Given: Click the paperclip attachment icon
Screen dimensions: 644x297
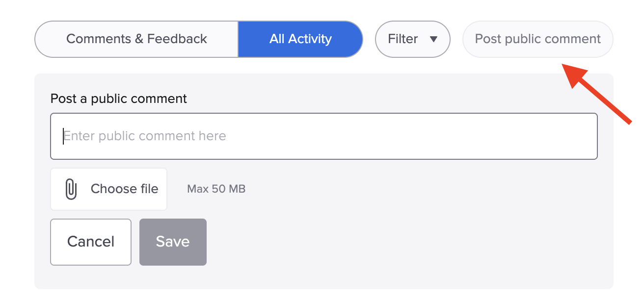Looking at the screenshot, I should 71,189.
